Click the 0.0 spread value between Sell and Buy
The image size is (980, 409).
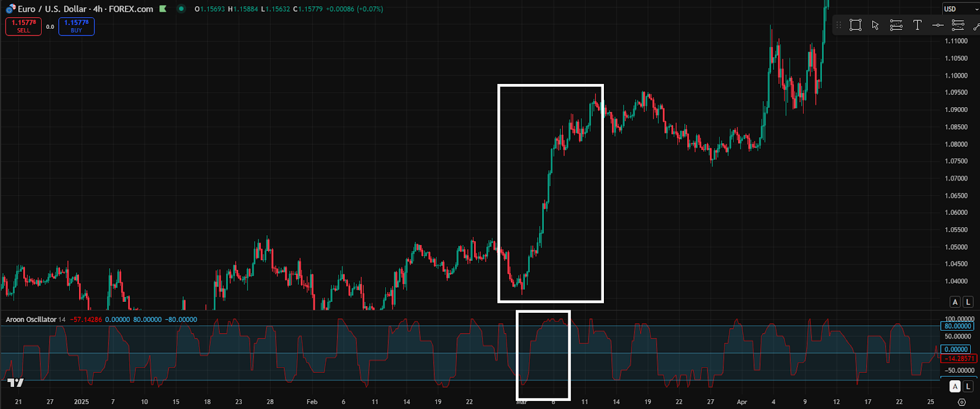coord(50,27)
